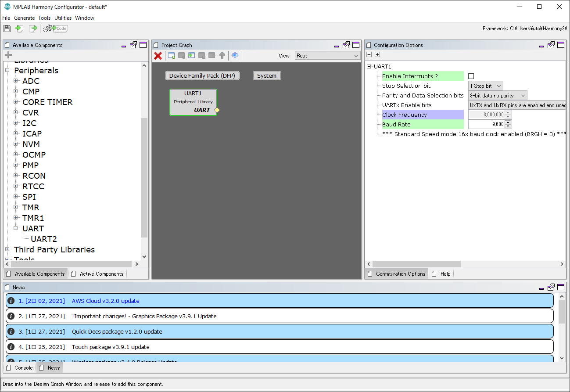Open the AWS Cloud v3.2.0 update news

click(280, 301)
